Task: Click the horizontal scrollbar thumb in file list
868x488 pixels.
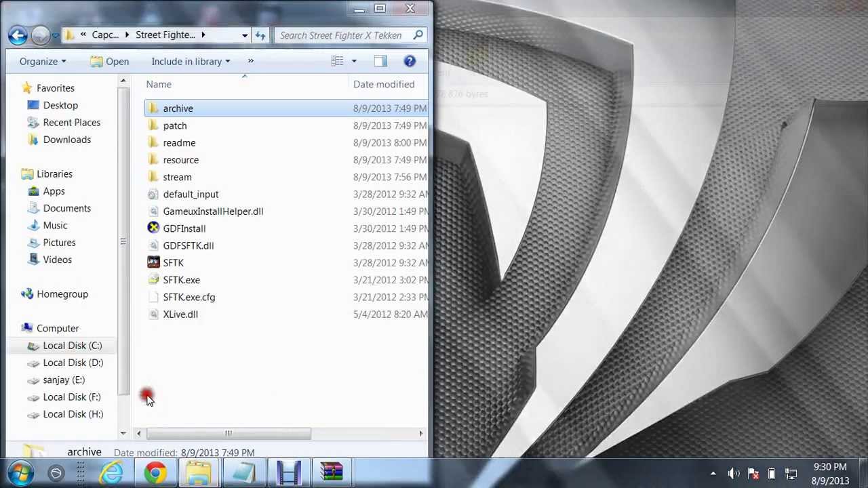Action: pyautogui.click(x=229, y=434)
